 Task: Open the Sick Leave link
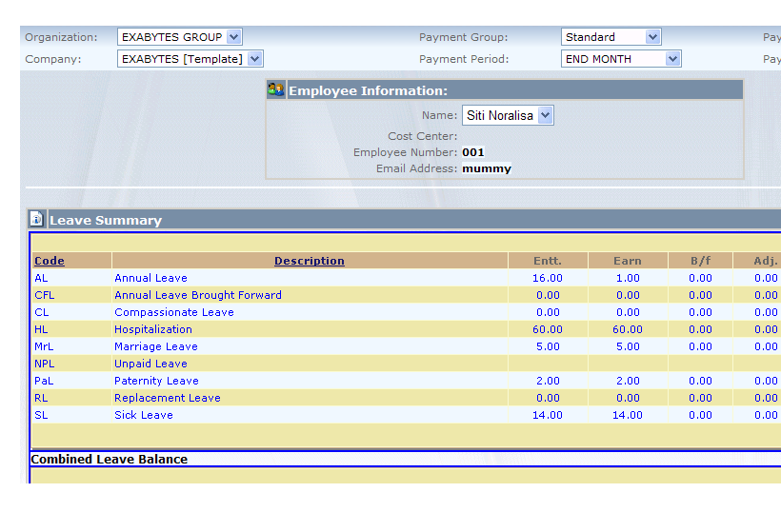(144, 415)
